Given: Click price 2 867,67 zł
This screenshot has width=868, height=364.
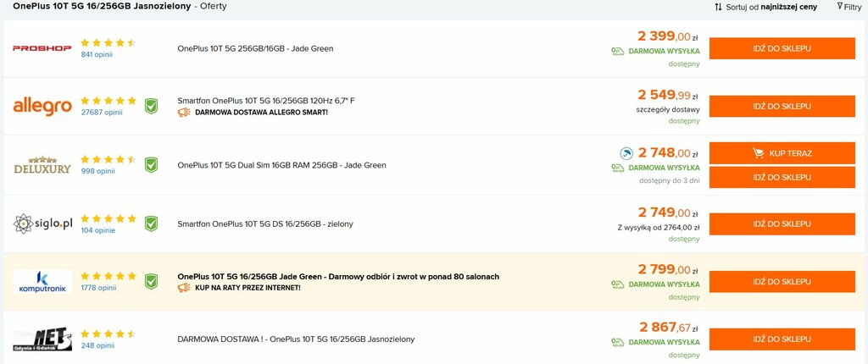Looking at the screenshot, I should tap(669, 328).
